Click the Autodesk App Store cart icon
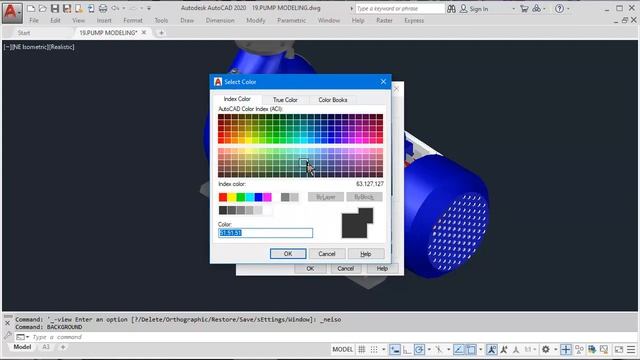The image size is (640, 360). [x=524, y=9]
